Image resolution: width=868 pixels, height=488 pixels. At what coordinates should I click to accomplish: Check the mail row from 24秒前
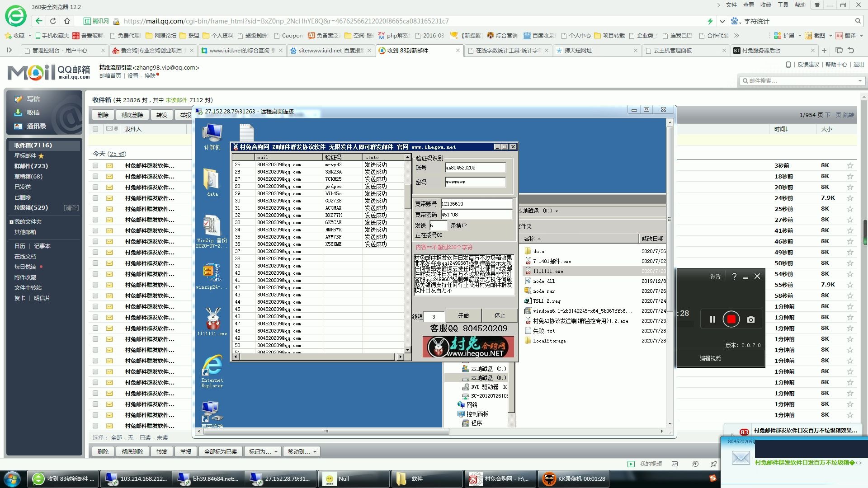tap(95, 198)
